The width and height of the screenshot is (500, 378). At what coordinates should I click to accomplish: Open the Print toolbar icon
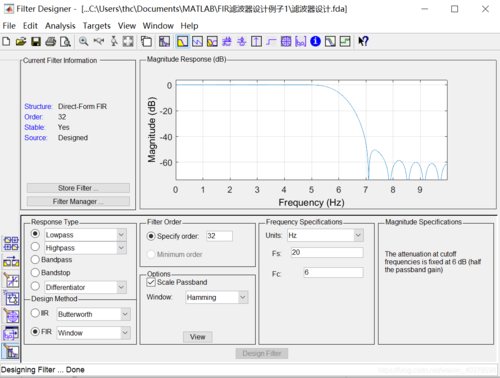point(51,42)
